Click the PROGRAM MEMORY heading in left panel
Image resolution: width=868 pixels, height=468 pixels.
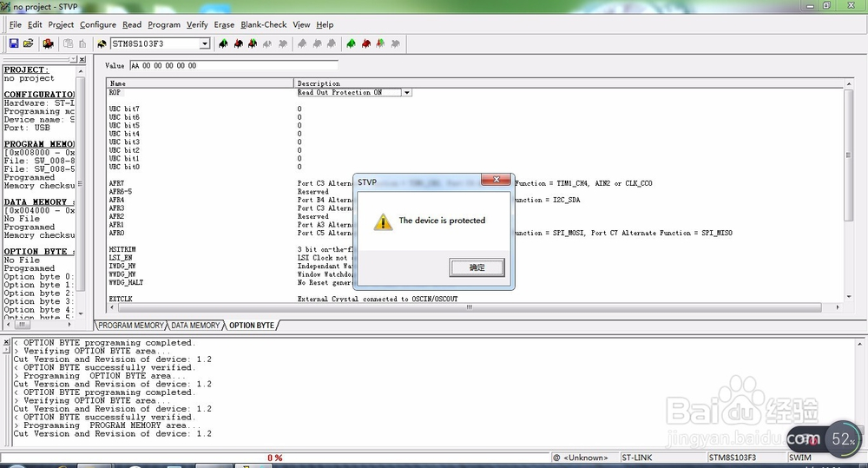click(x=39, y=144)
